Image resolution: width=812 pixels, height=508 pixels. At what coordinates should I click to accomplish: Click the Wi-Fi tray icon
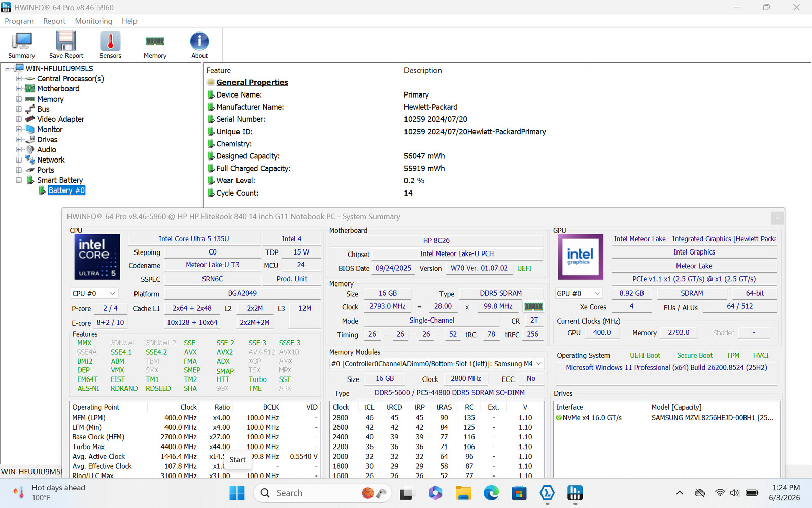coord(720,493)
